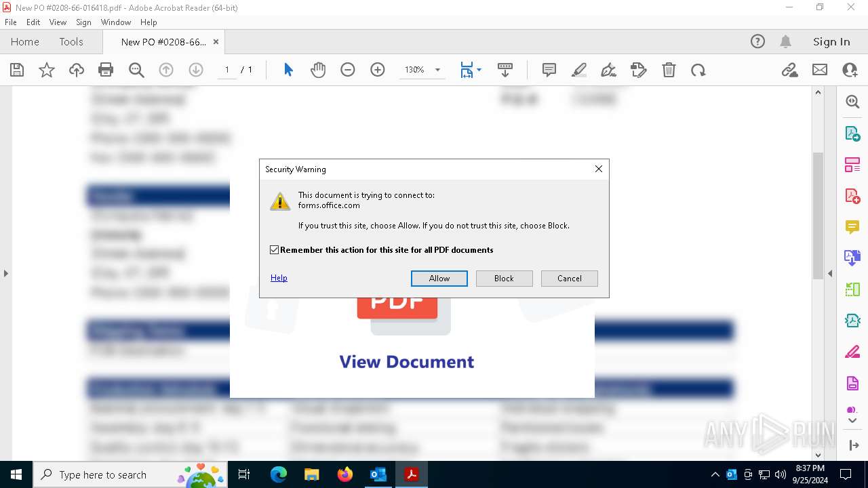Open the fit page options icon

470,70
